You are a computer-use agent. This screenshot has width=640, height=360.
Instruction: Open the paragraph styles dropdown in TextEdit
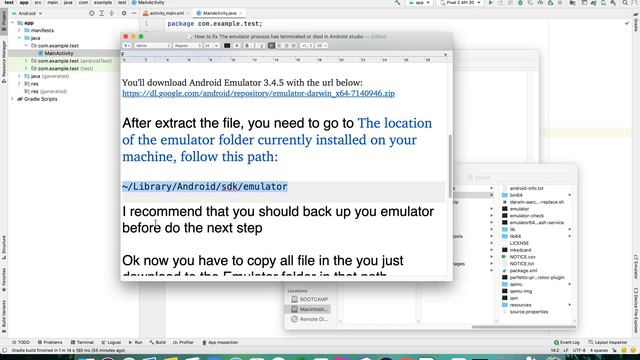(127, 46)
